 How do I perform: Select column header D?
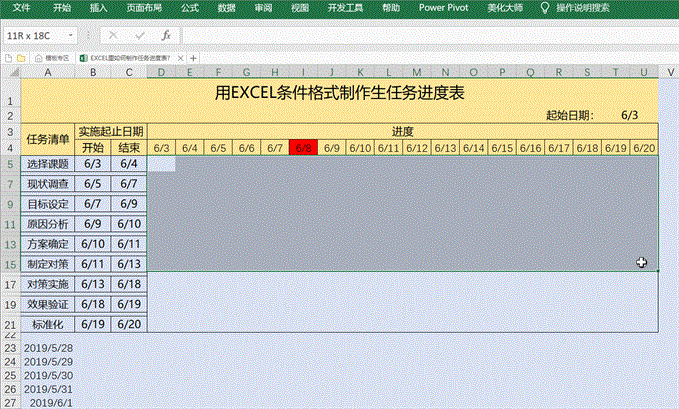(x=162, y=72)
